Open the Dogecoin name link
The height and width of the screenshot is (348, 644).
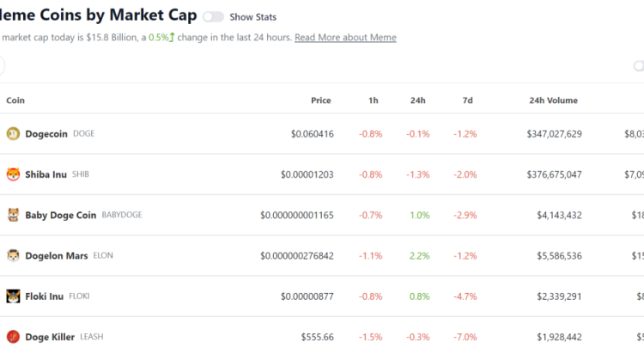coord(48,134)
